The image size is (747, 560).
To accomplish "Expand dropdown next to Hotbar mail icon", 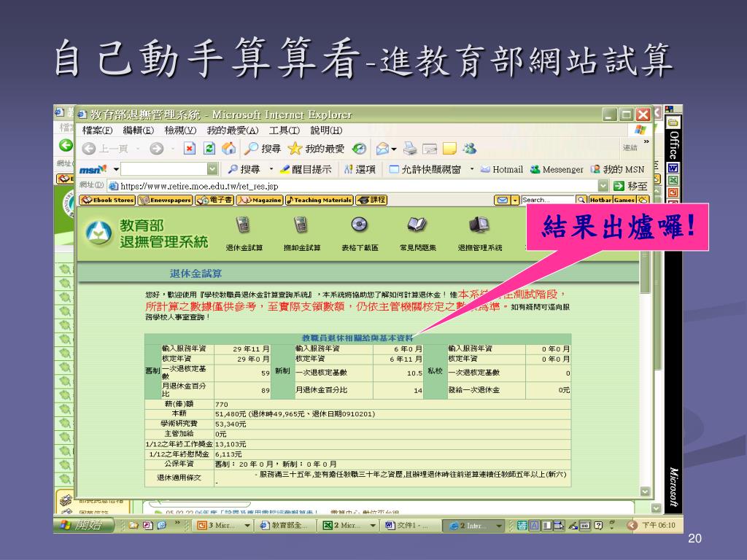I will coord(515,200).
